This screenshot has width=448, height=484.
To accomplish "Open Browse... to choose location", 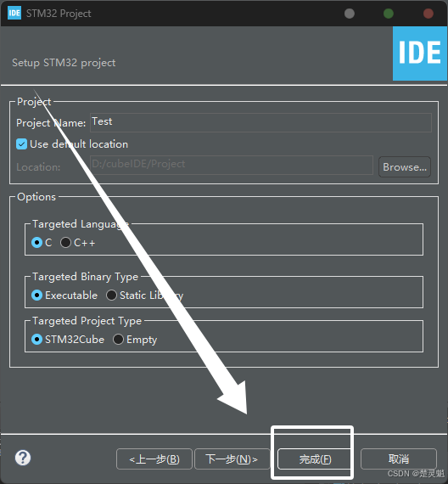I will tap(405, 167).
